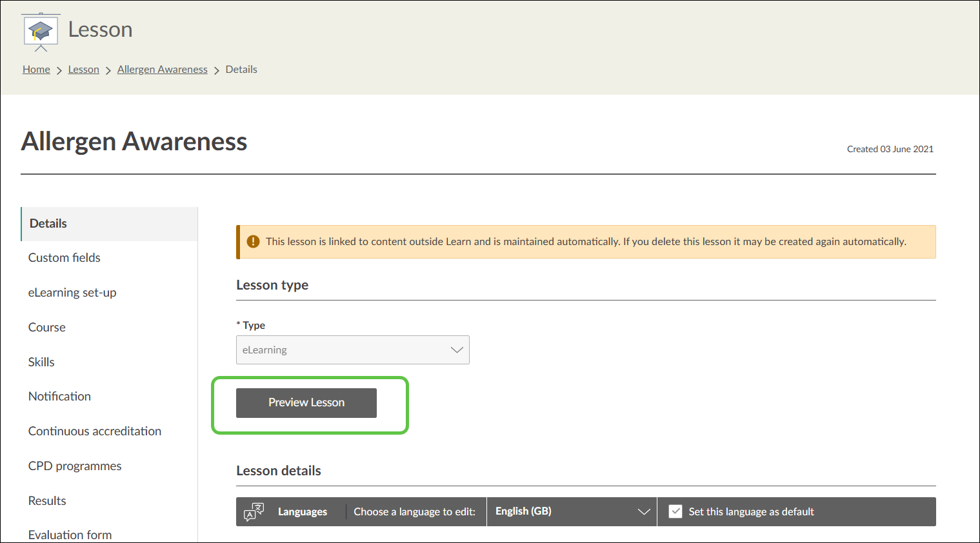Screen dimensions: 980x543
Task: View the Results section
Action: pos(47,501)
